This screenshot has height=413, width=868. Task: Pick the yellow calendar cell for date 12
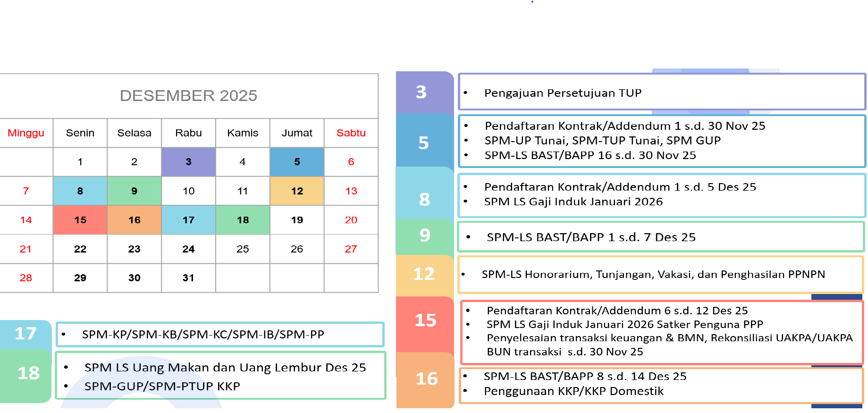click(x=297, y=191)
